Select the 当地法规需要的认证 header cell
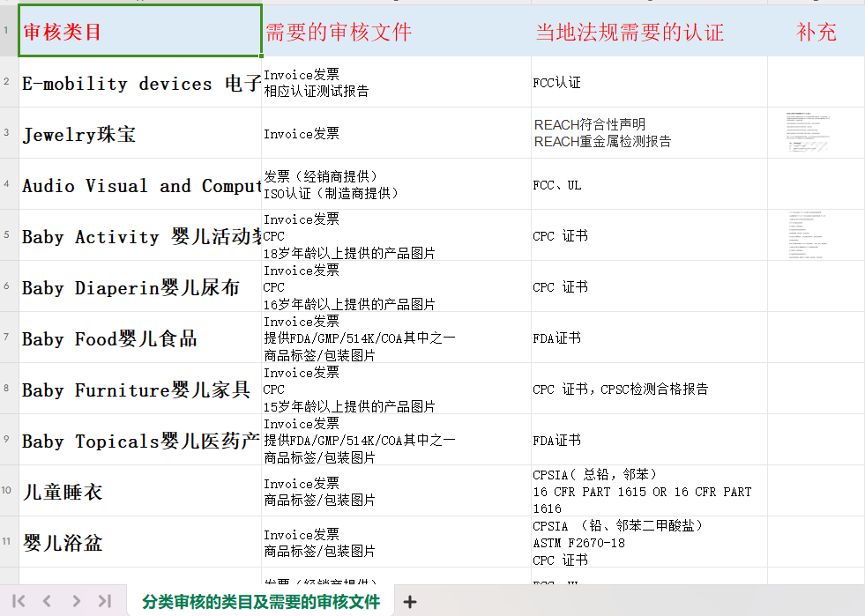The width and height of the screenshot is (865, 616). pos(649,32)
